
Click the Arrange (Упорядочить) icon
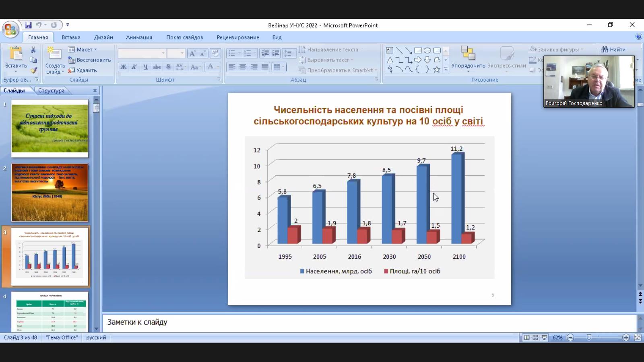pos(468,53)
